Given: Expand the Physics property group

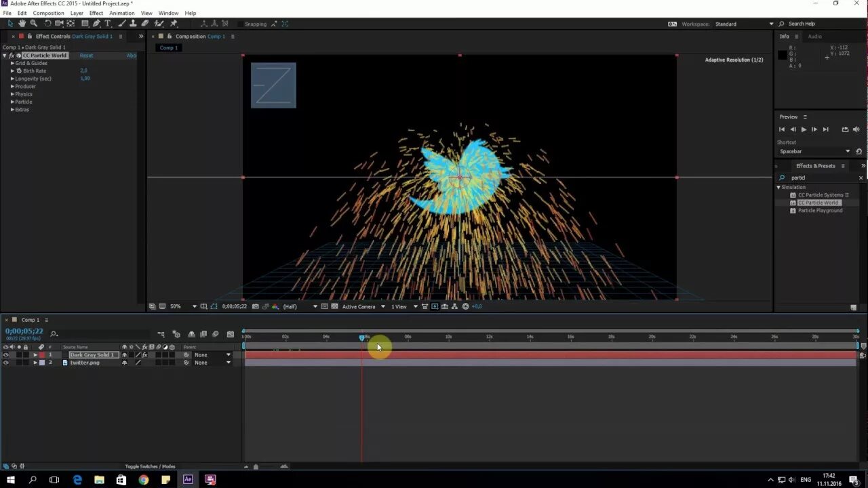Looking at the screenshot, I should (12, 94).
